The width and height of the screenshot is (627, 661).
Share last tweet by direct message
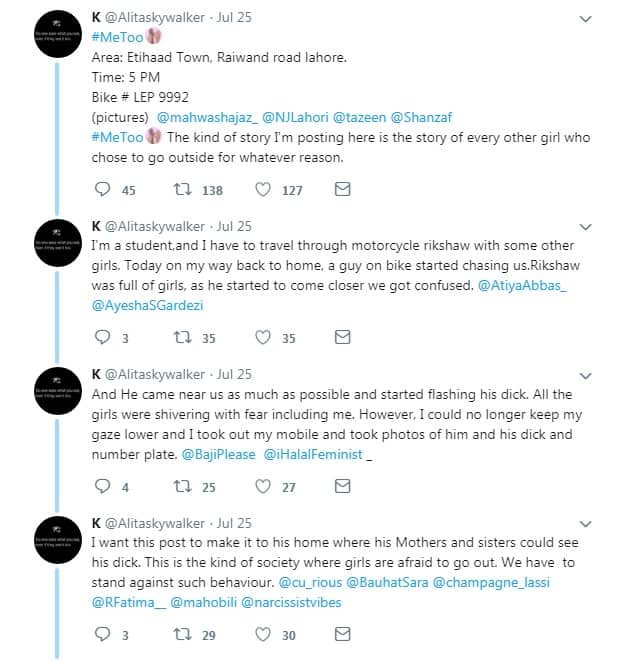tap(341, 635)
